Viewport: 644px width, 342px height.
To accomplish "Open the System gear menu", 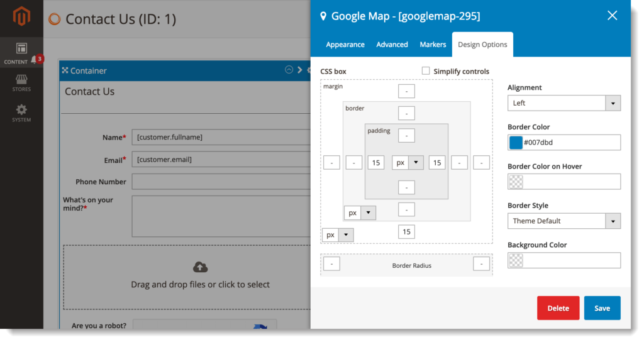I will [x=21, y=113].
